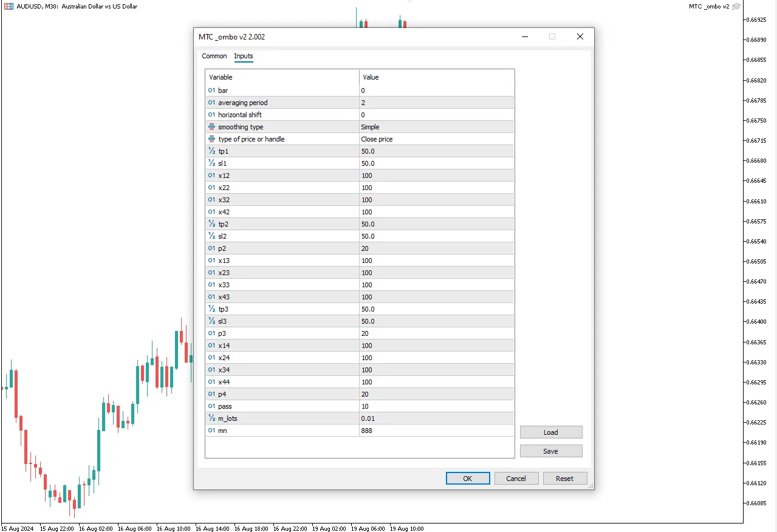Screen dimensions: 777x532
Task: Click the m_lots value 0.01
Action: (x=436, y=418)
